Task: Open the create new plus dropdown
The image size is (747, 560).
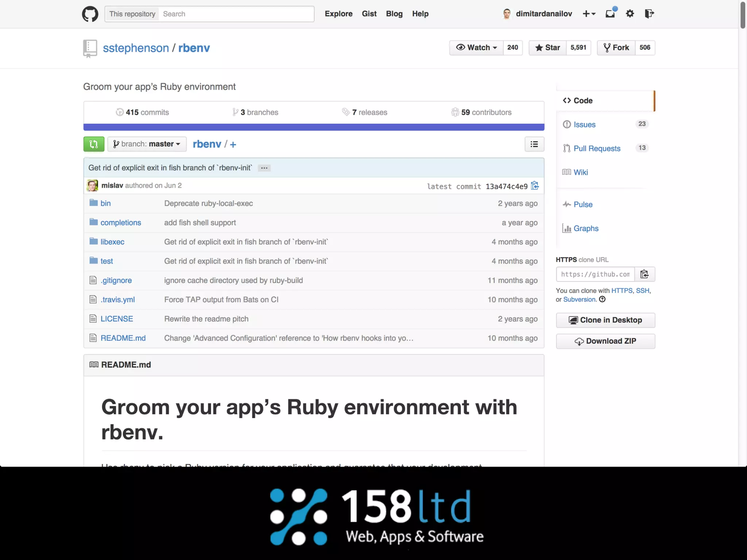Action: pyautogui.click(x=589, y=14)
